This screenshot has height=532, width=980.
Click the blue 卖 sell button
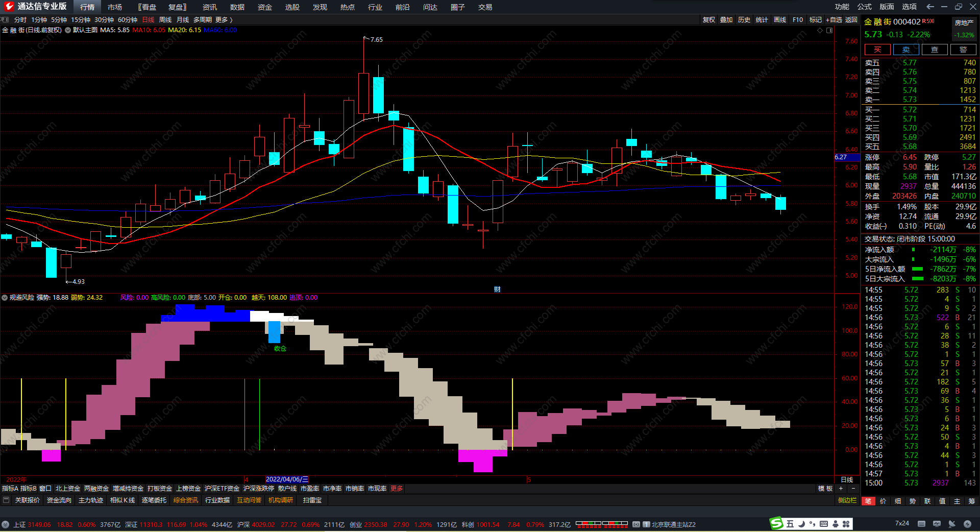click(906, 50)
